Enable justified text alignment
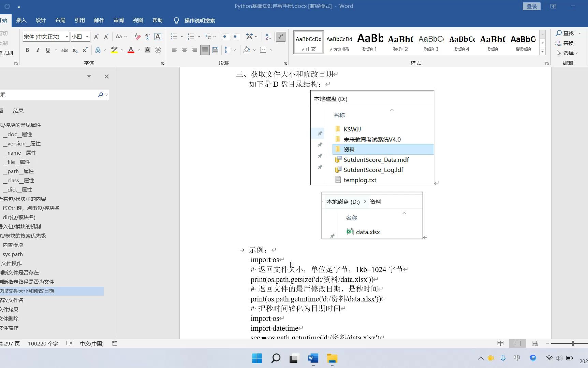This screenshot has height=368, width=588. [205, 50]
